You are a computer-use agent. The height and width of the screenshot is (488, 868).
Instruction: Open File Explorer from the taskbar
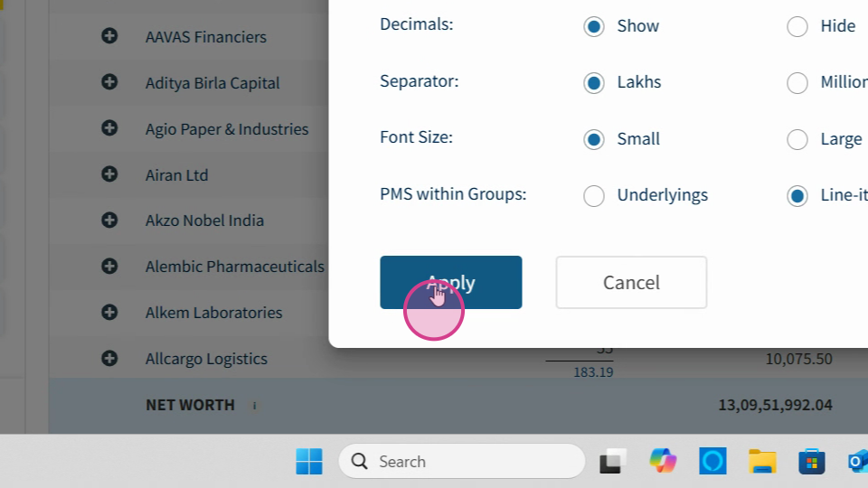(762, 461)
